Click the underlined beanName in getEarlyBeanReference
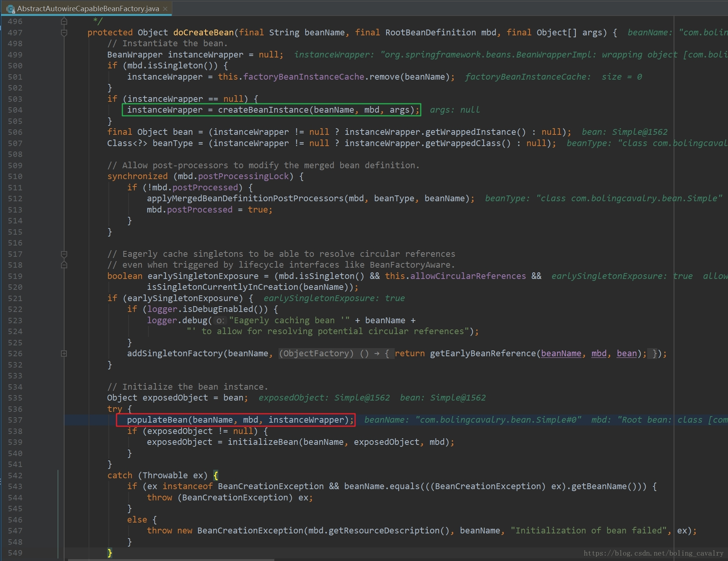Image resolution: width=728 pixels, height=561 pixels. pyautogui.click(x=561, y=354)
